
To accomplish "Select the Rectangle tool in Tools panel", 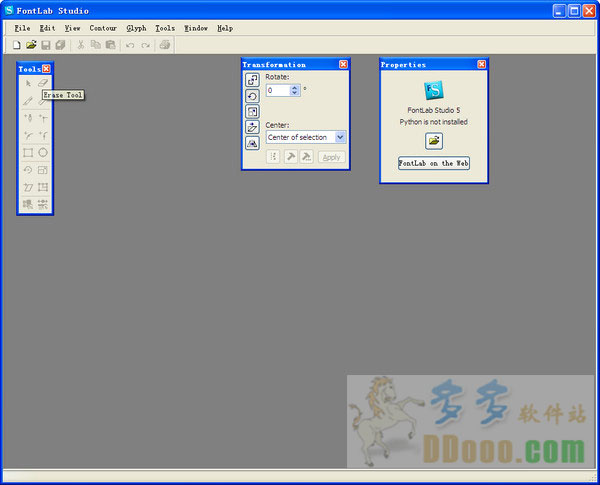I will click(x=28, y=152).
